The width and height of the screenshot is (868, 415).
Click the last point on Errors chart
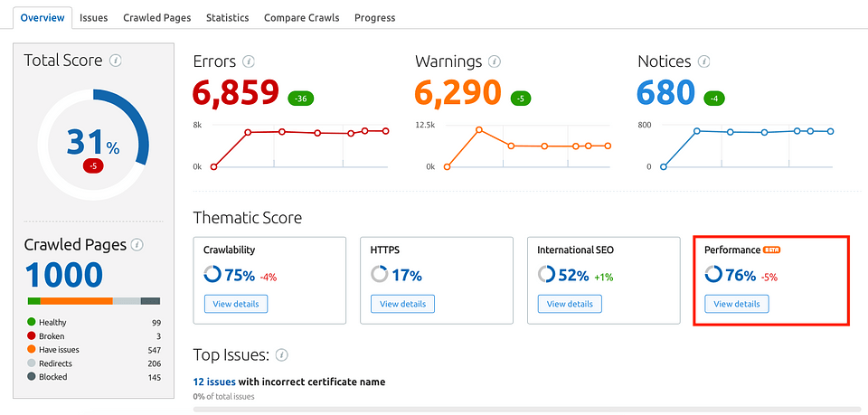pos(385,131)
